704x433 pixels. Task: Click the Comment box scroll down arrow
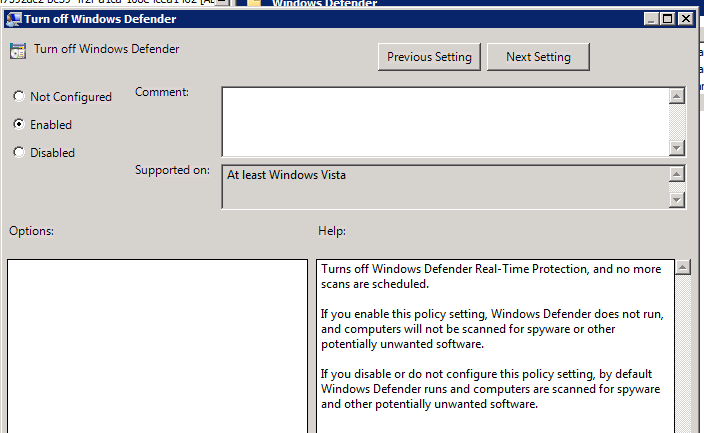677,148
